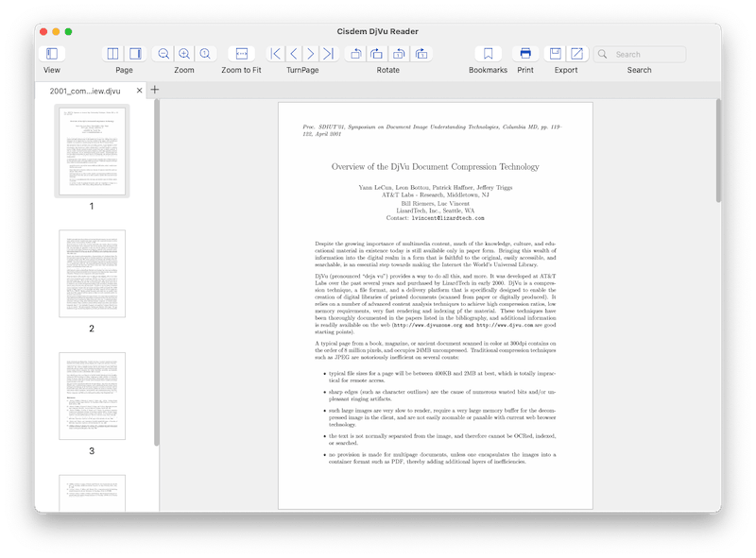The height and width of the screenshot is (558, 756).
Task: Rotate clockwise using the unnumbered icon
Action: pyautogui.click(x=376, y=54)
